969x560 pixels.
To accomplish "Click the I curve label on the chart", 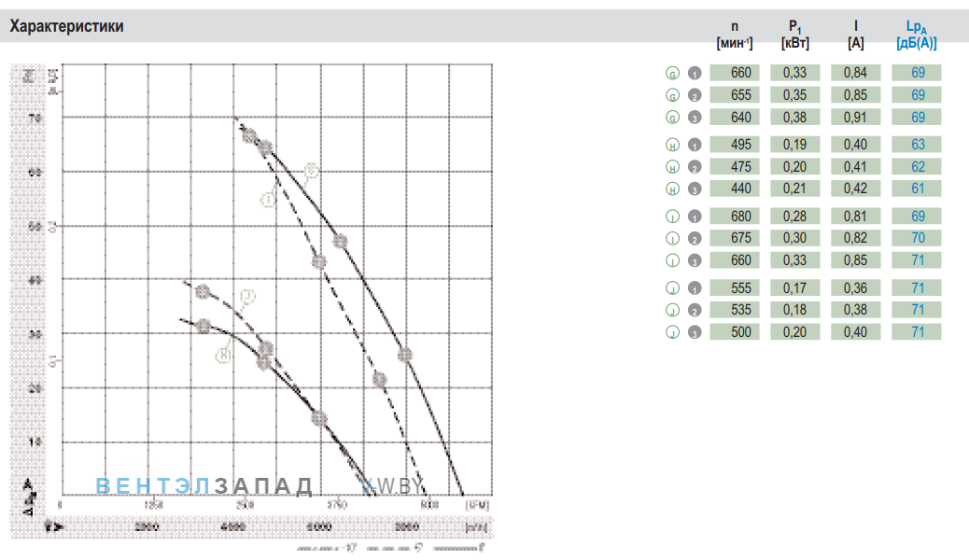I will click(268, 200).
